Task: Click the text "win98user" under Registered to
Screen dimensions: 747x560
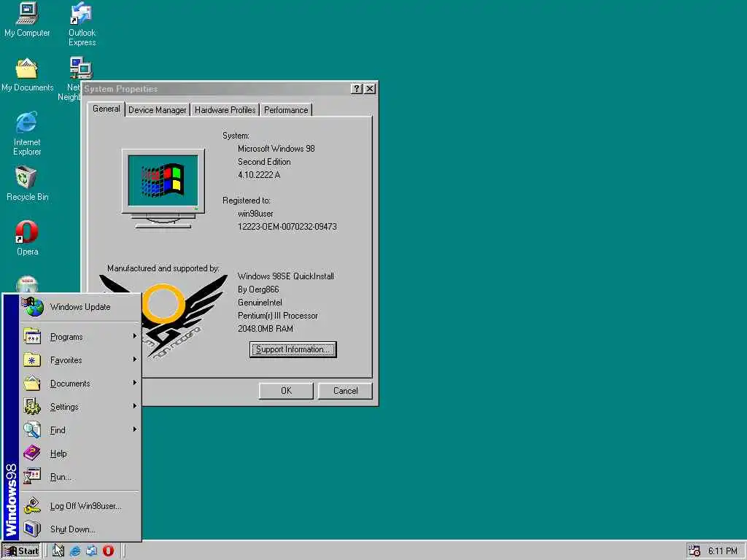Action: [x=255, y=214]
